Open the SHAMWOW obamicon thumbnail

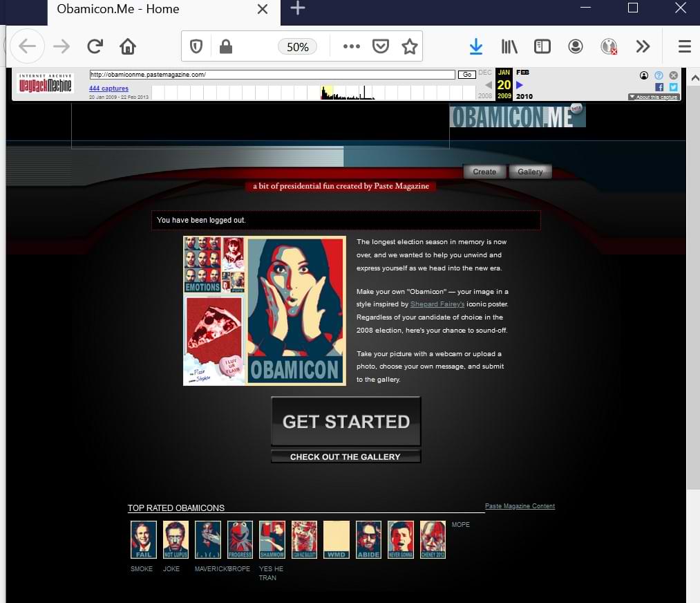pos(272,539)
